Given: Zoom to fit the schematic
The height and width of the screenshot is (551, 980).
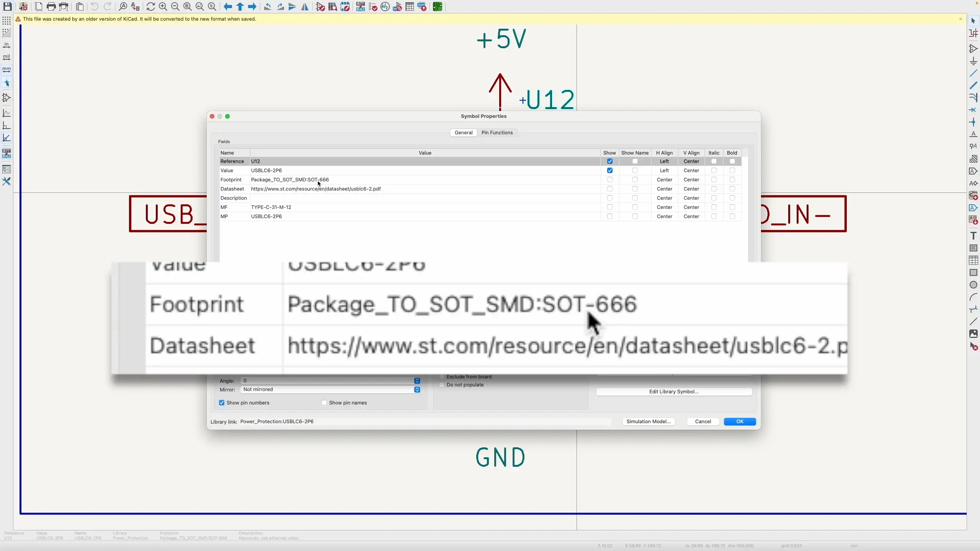Looking at the screenshot, I should click(188, 7).
